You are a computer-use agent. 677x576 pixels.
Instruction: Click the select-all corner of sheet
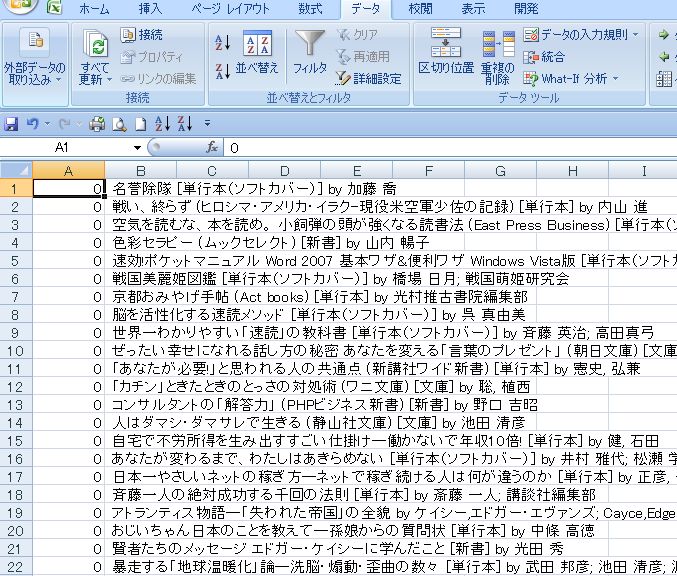point(16,171)
